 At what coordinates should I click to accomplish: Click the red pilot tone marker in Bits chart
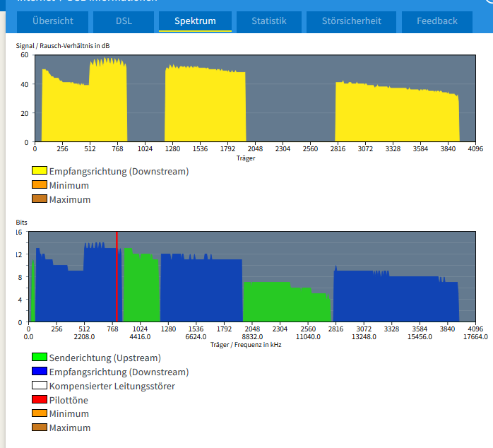[x=117, y=276]
